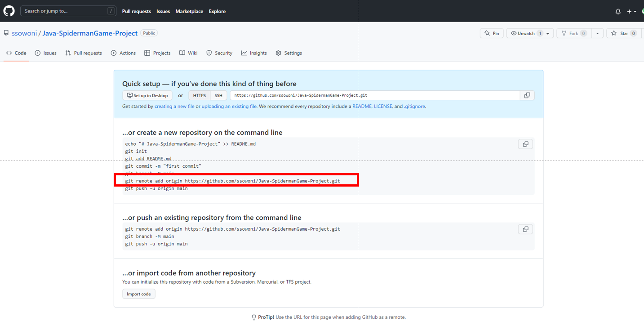Screen dimensions: 644x321
Task: Click the Fork button
Action: coord(574,33)
